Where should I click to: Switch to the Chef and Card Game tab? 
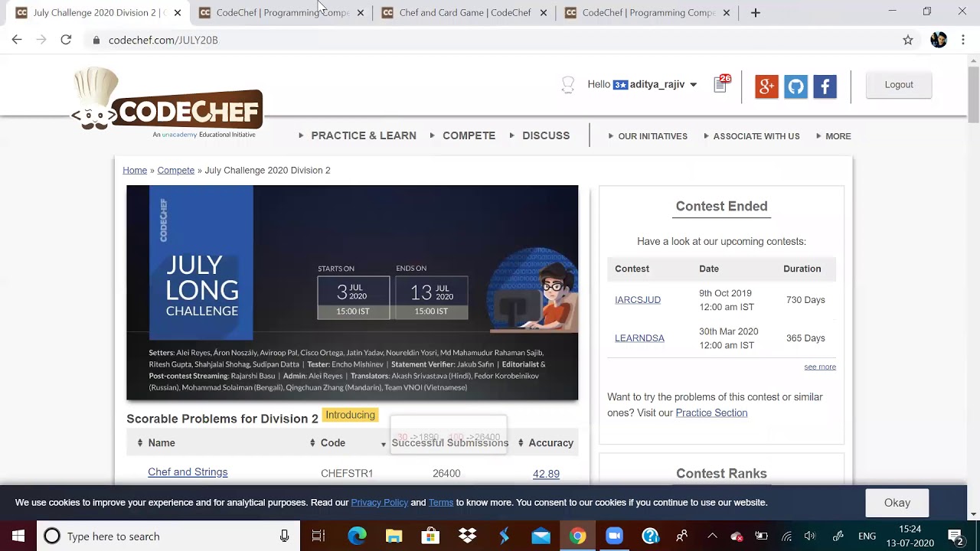tap(464, 12)
